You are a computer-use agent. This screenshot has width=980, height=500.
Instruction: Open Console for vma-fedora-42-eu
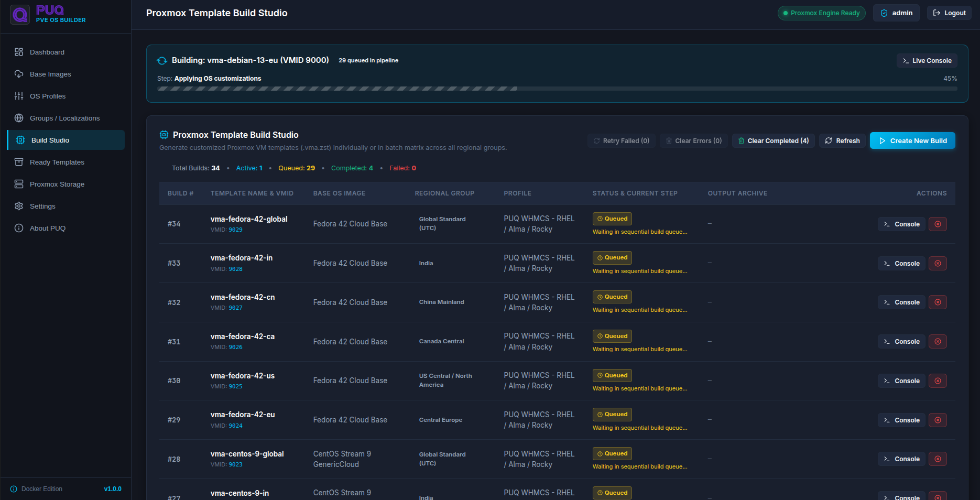[x=901, y=420]
